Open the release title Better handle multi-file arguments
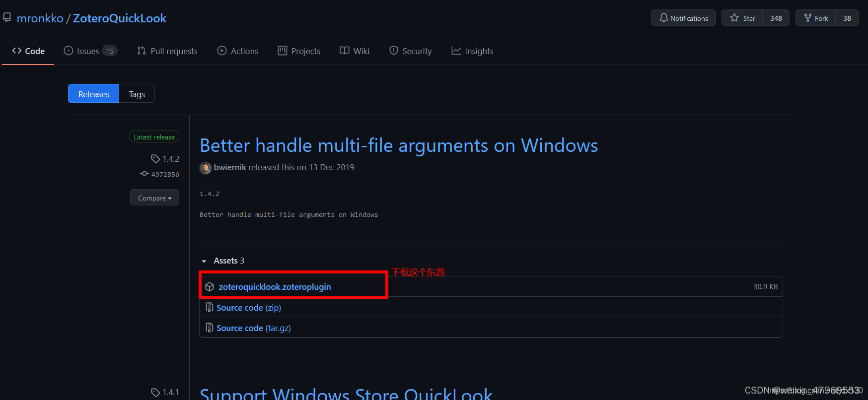Image resolution: width=868 pixels, height=400 pixels. pos(399,145)
